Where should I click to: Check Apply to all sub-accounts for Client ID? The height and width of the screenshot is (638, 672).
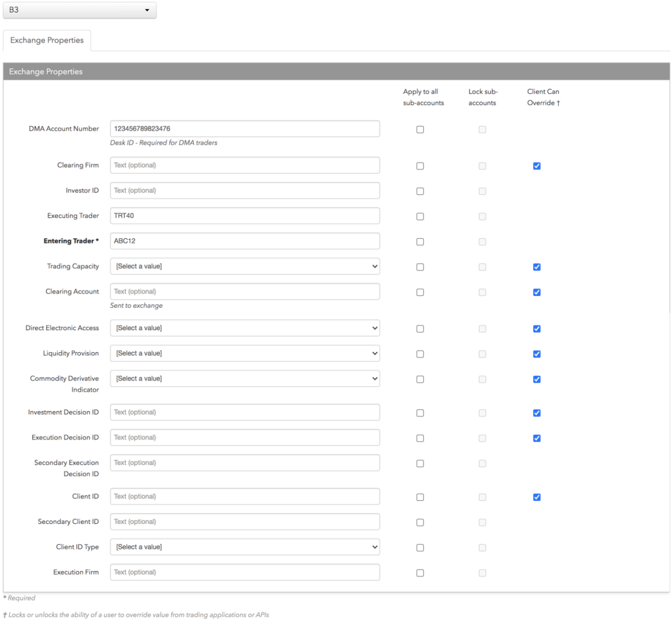pyautogui.click(x=420, y=497)
